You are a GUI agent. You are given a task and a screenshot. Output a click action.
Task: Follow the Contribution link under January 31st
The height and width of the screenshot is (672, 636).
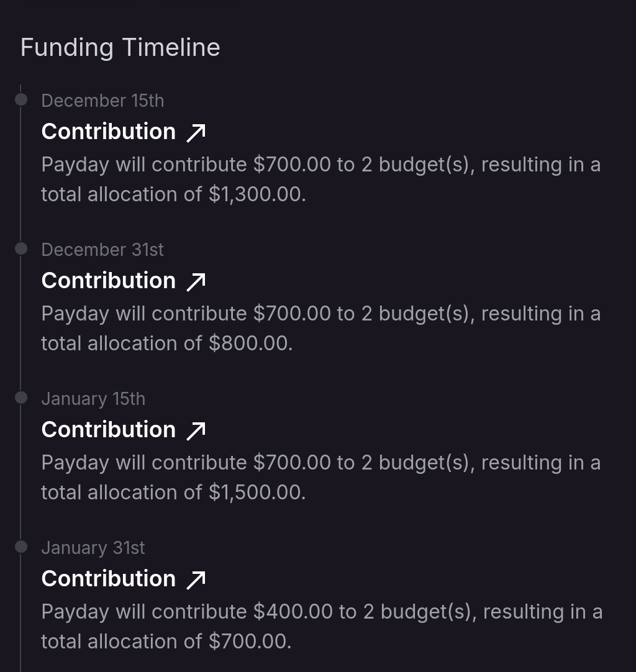click(x=109, y=579)
